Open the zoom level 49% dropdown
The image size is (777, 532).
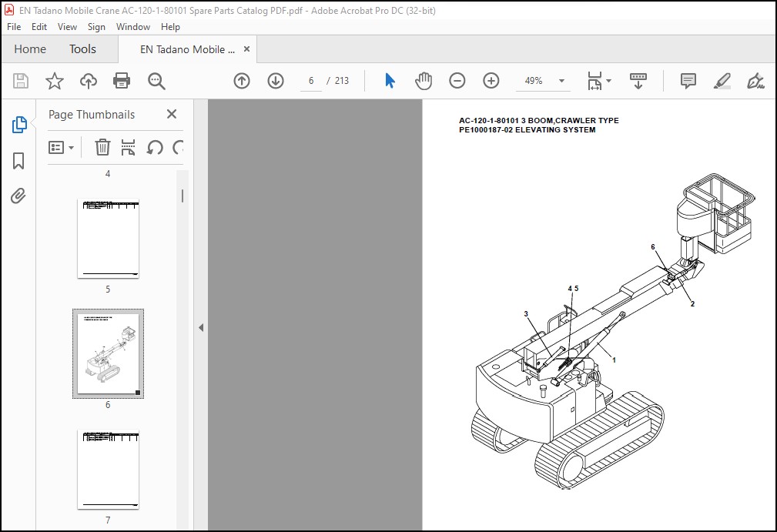(561, 81)
